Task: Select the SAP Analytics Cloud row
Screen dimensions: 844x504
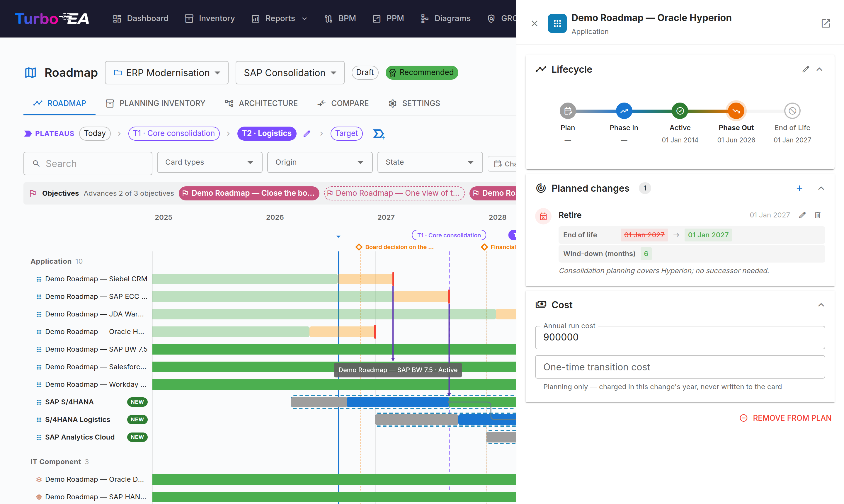Action: (x=92, y=437)
